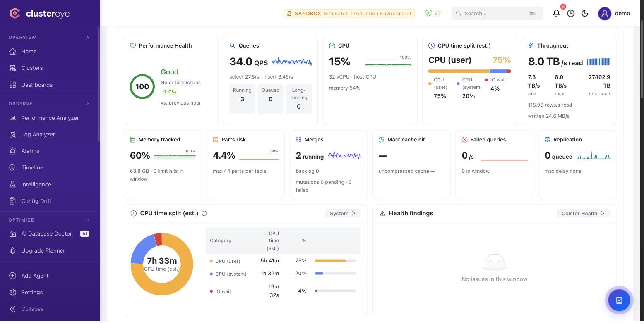644x324 pixels.
Task: Click the Search input field
Action: tap(497, 13)
